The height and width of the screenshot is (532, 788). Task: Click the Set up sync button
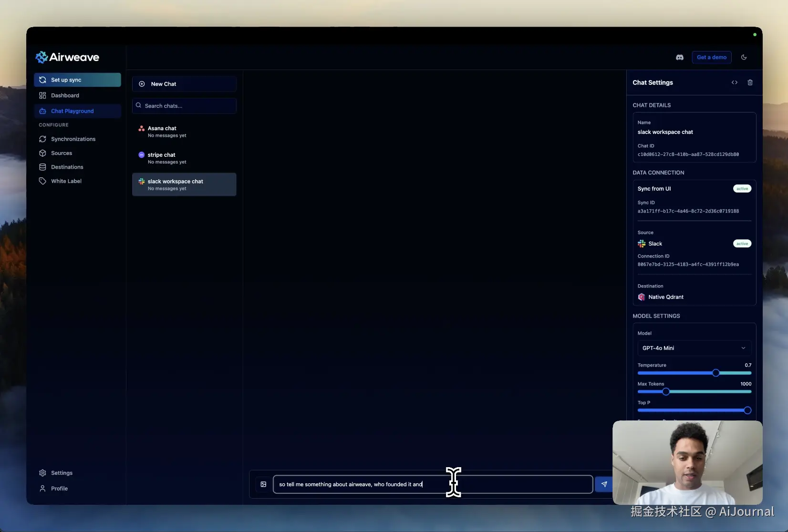tap(77, 80)
